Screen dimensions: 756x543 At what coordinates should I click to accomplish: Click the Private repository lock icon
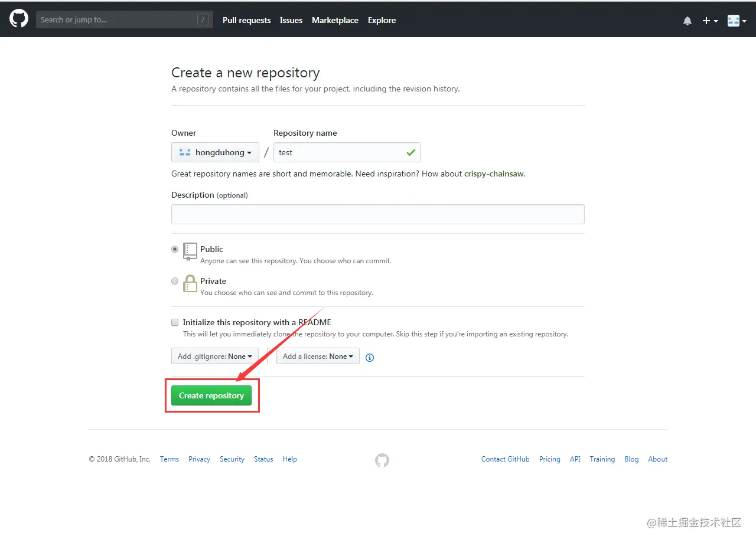coord(190,283)
